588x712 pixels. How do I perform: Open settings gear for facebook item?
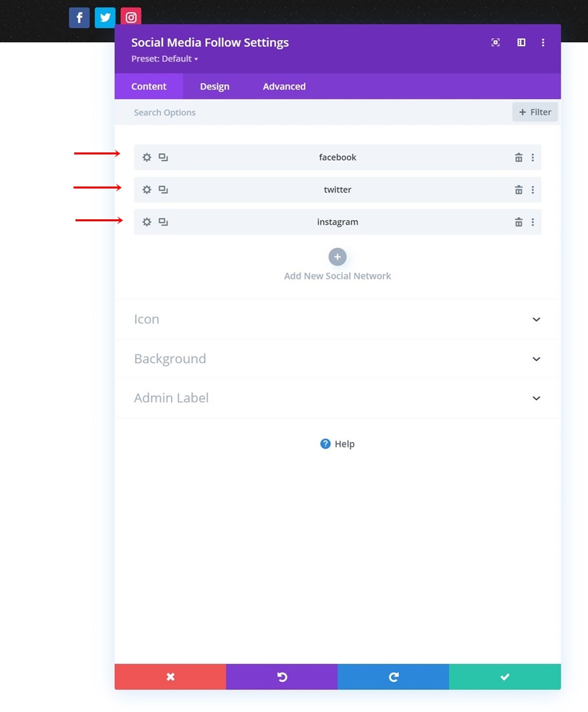(x=146, y=157)
